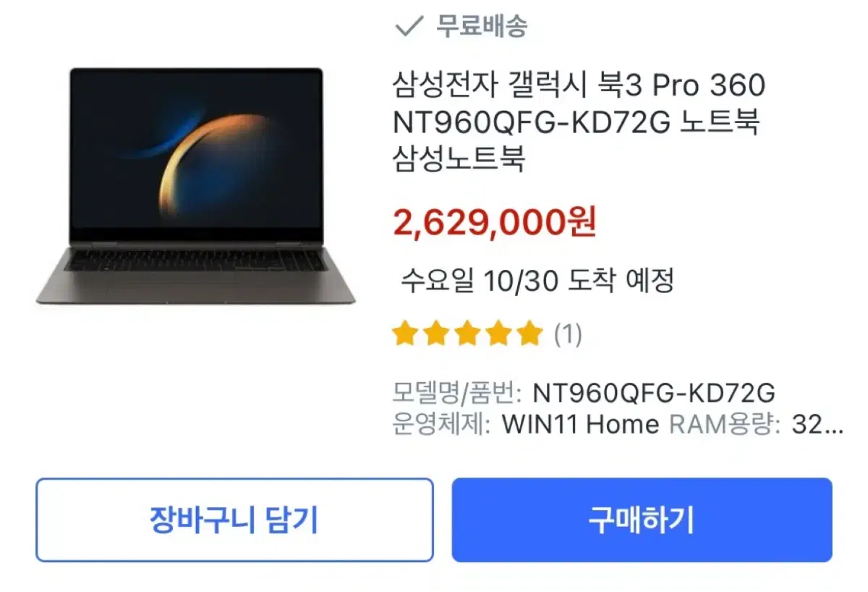This screenshot has width=868, height=592.
Task: Click the 무료배송 free shipping label
Action: coord(482,27)
